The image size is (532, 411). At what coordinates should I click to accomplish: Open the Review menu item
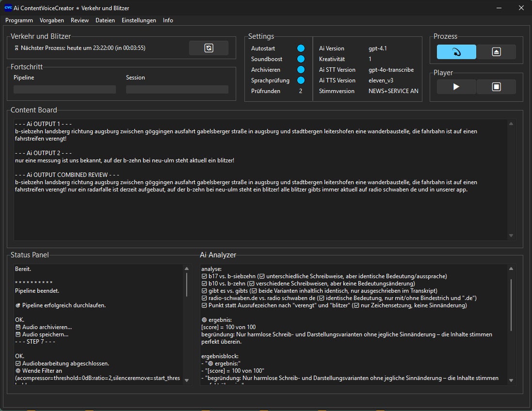point(80,20)
